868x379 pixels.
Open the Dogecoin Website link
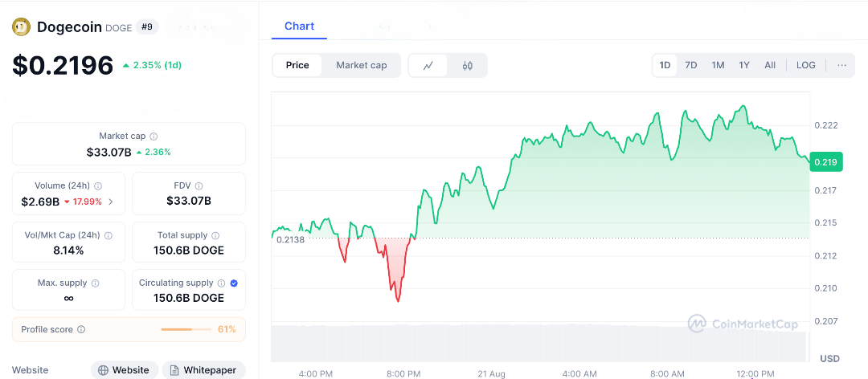tap(123, 370)
